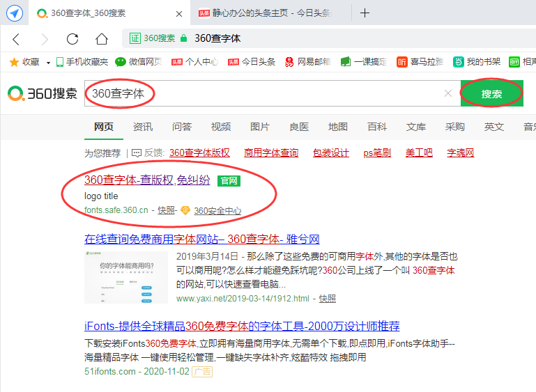Click the search input containing 360查字体
The width and height of the screenshot is (536, 392).
pyautogui.click(x=273, y=93)
